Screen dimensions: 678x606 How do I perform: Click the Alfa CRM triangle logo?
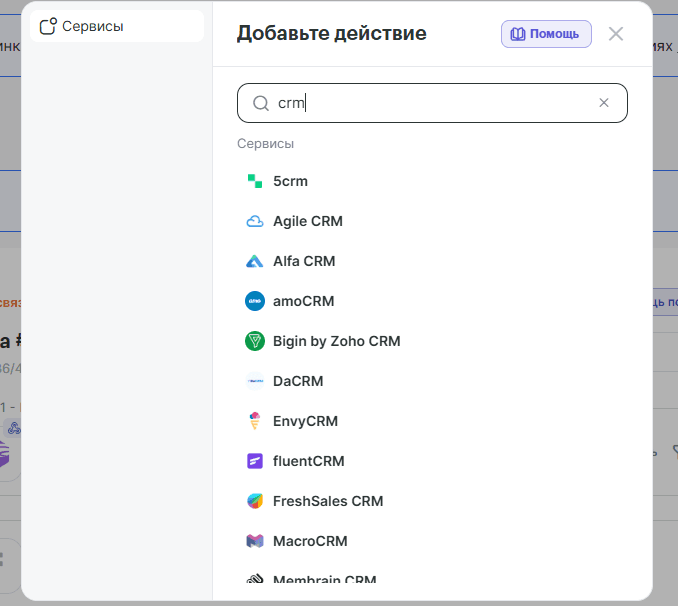tap(255, 261)
